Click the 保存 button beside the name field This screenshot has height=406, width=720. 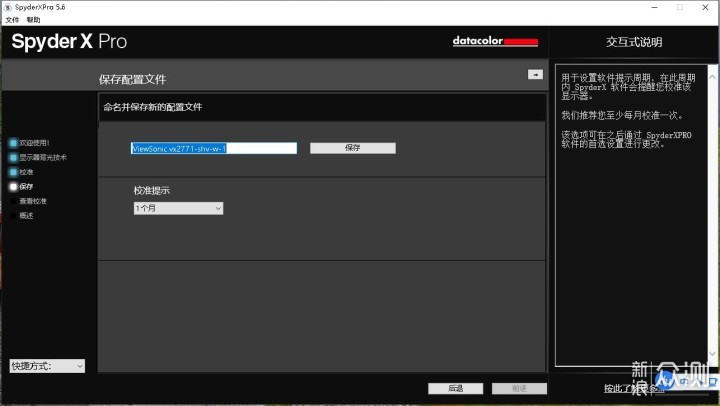click(353, 148)
